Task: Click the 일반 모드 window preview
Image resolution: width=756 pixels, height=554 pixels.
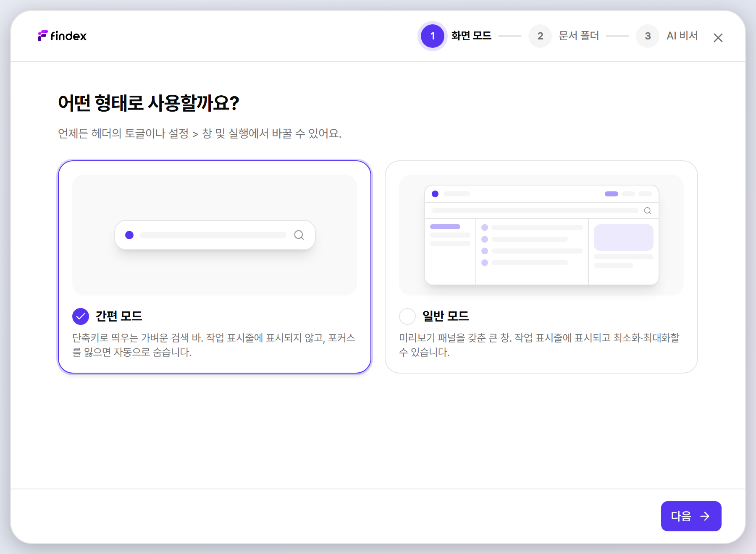Action: pyautogui.click(x=541, y=235)
